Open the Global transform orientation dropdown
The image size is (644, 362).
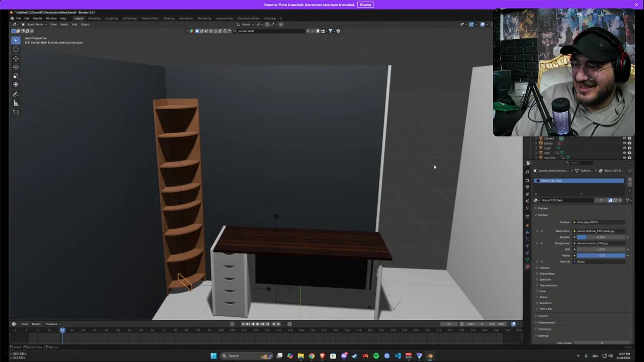pyautogui.click(x=246, y=24)
